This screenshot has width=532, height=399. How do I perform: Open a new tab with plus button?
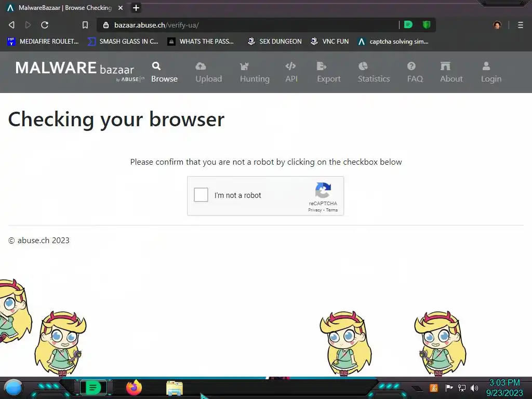[x=136, y=8]
